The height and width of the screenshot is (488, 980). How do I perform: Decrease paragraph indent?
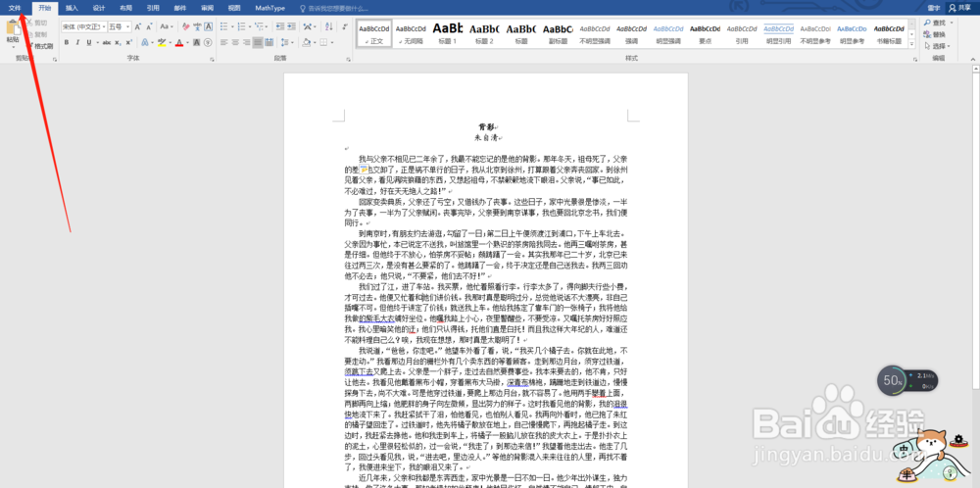pos(280,26)
